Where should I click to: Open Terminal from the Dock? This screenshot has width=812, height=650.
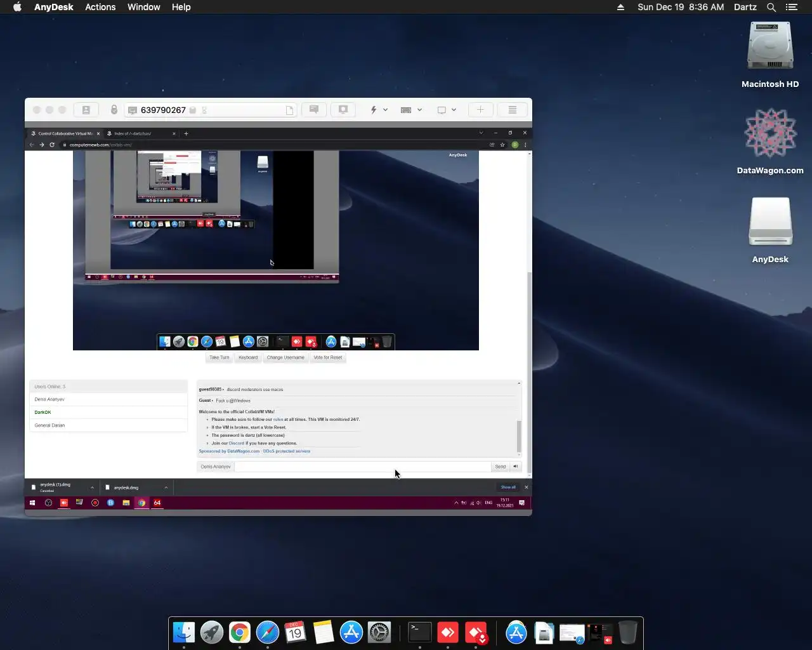(x=419, y=632)
